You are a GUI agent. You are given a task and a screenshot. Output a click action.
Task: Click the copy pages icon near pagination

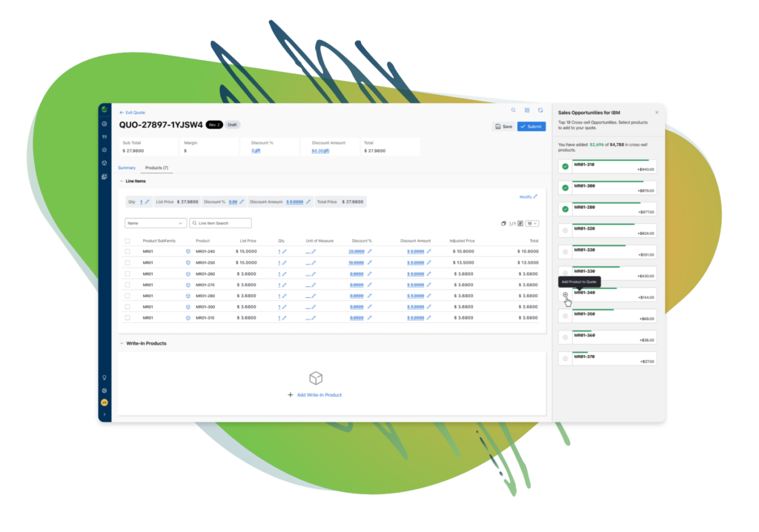click(503, 223)
